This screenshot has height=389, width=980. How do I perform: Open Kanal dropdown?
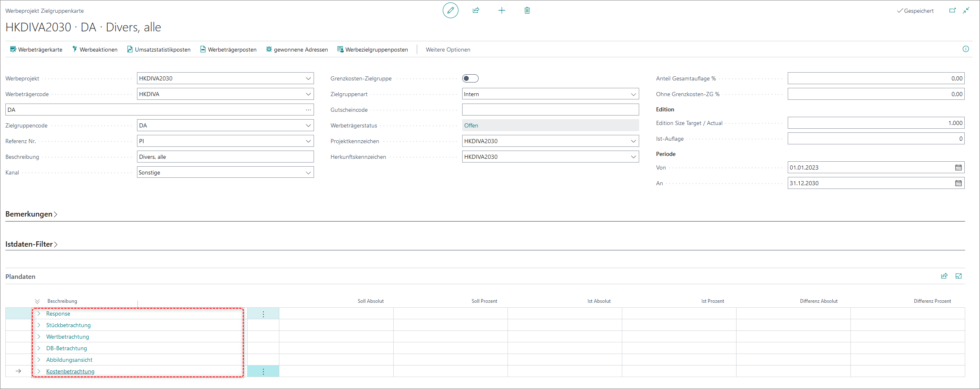[308, 172]
